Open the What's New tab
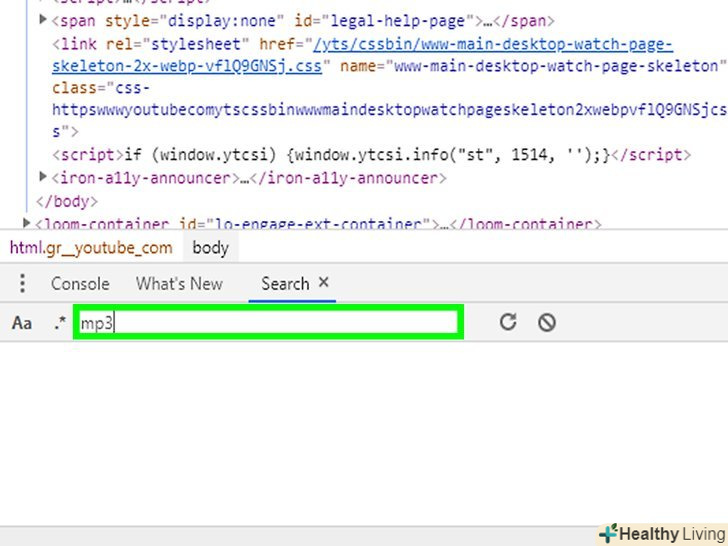The width and height of the screenshot is (728, 546). pos(179,284)
